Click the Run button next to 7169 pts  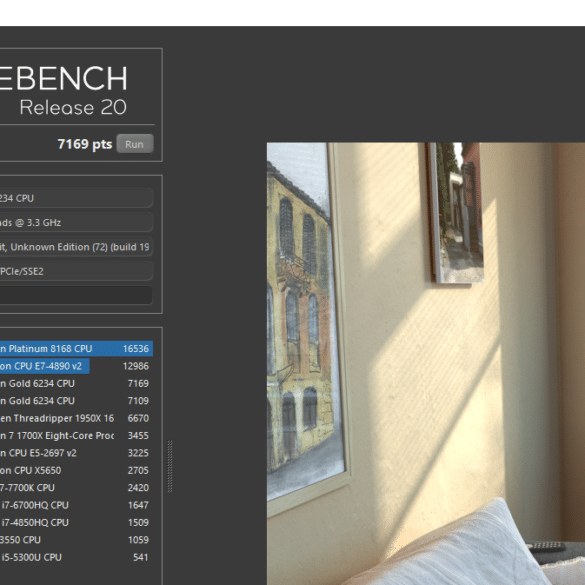(x=135, y=144)
